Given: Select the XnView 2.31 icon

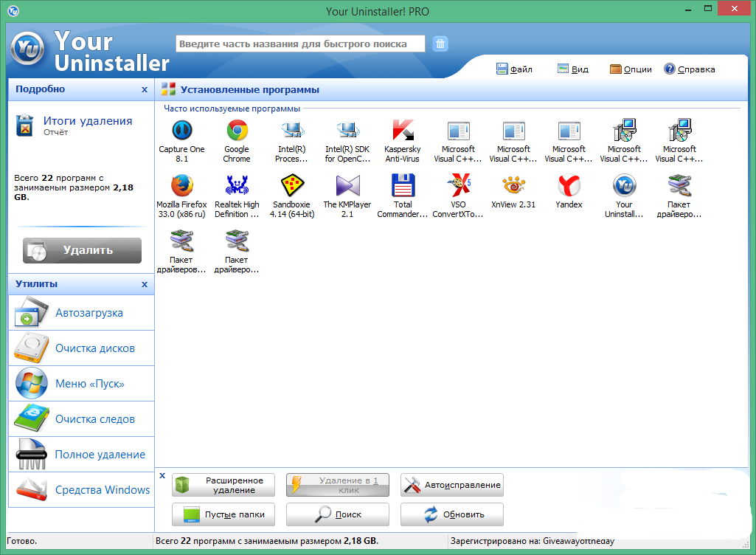Looking at the screenshot, I should click(513, 185).
